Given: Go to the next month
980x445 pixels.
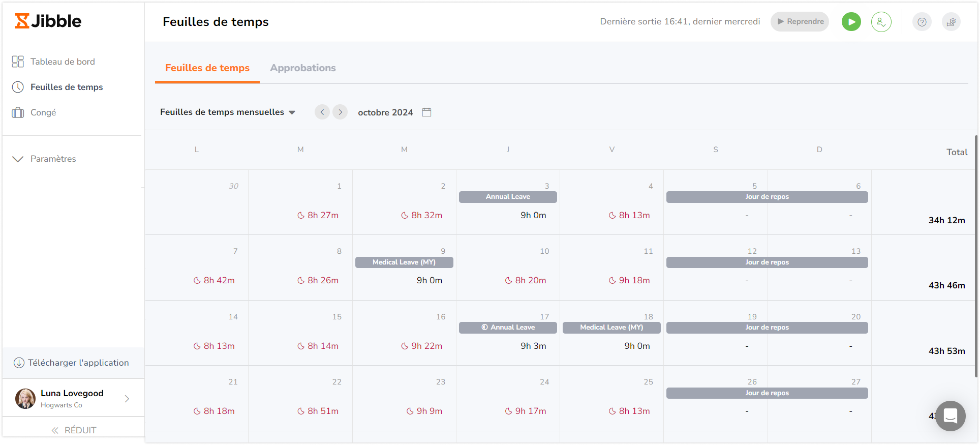Looking at the screenshot, I should 340,112.
